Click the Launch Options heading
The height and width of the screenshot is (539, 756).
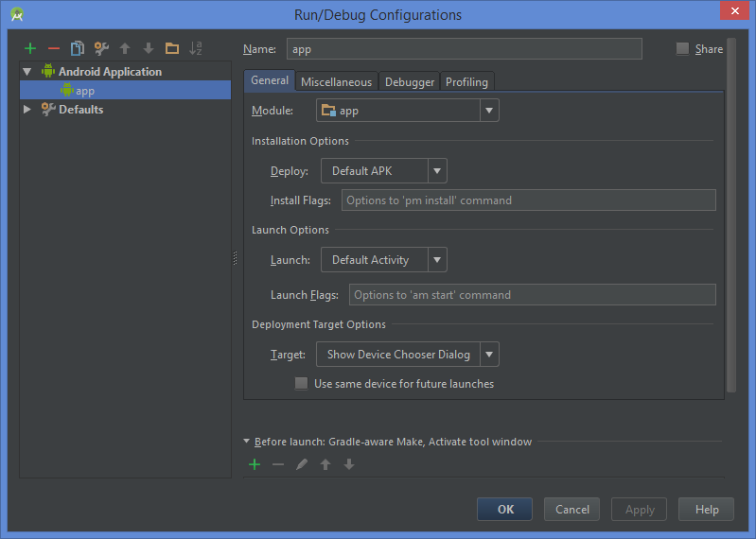click(x=290, y=230)
